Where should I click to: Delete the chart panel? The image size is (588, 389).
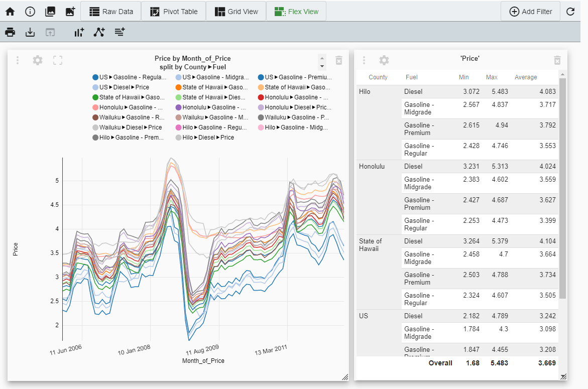click(x=338, y=60)
